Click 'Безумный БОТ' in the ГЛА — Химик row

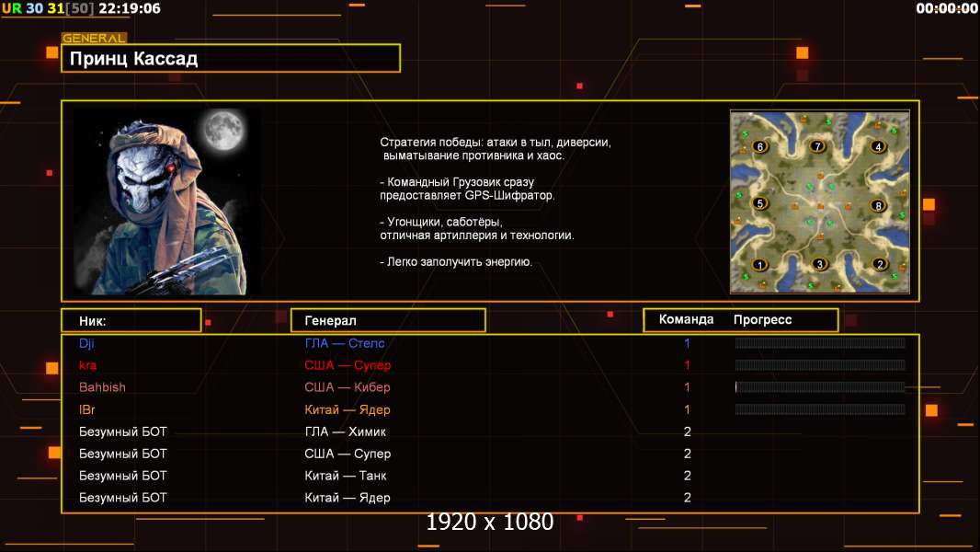click(x=122, y=431)
